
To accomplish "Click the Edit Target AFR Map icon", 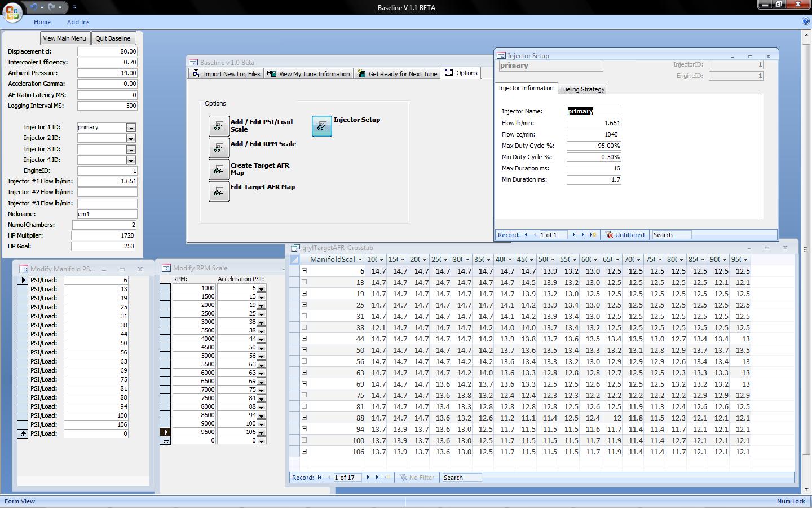I will coord(219,191).
